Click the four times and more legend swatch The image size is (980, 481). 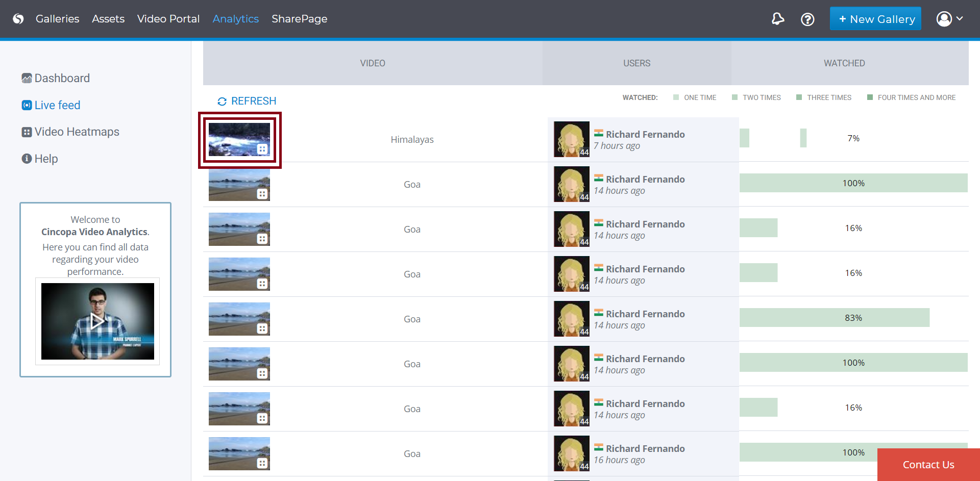point(870,97)
